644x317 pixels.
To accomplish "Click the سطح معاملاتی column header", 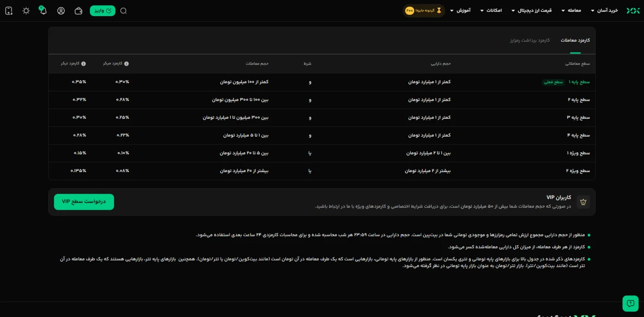I will 577,63.
